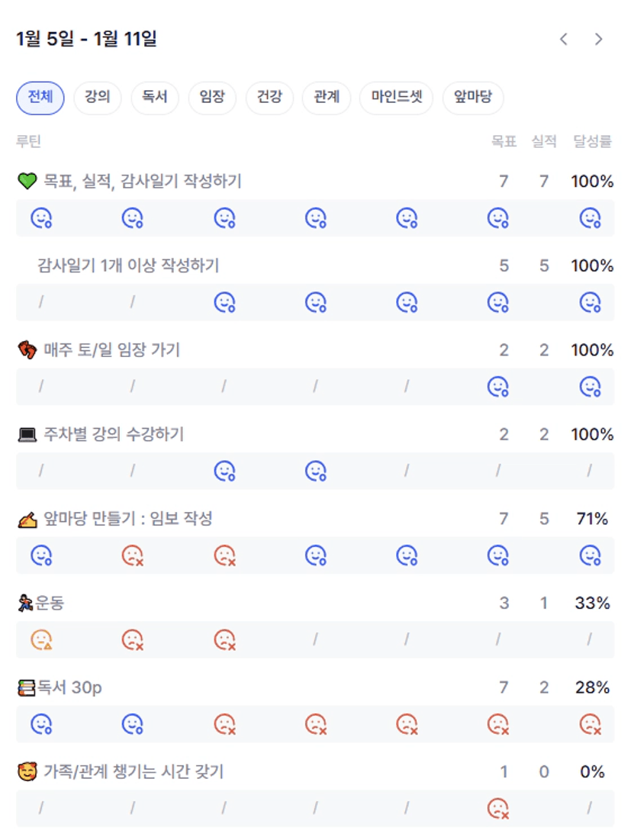631x840 pixels.
Task: Filter routines by 건강 tab
Action: [269, 98]
